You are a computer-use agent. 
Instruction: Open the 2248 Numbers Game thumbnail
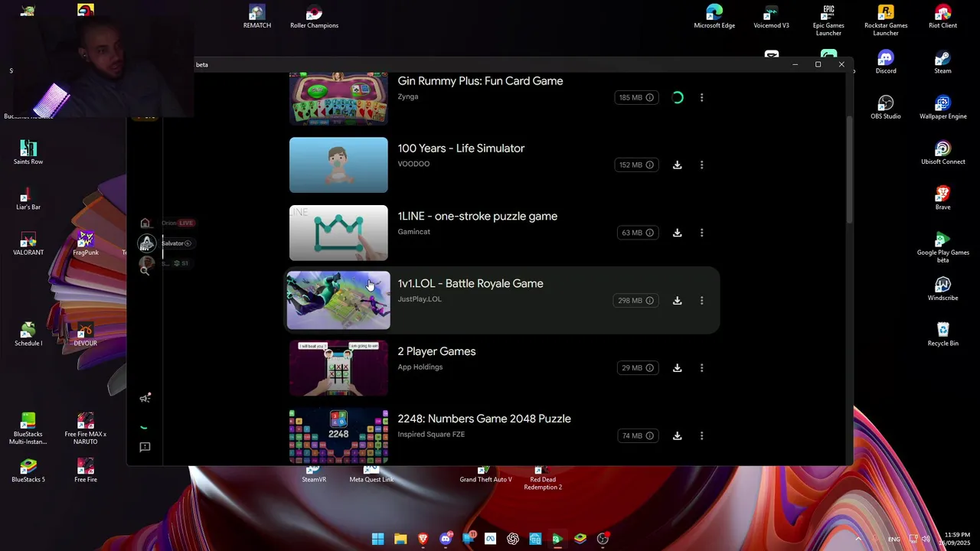click(x=338, y=436)
